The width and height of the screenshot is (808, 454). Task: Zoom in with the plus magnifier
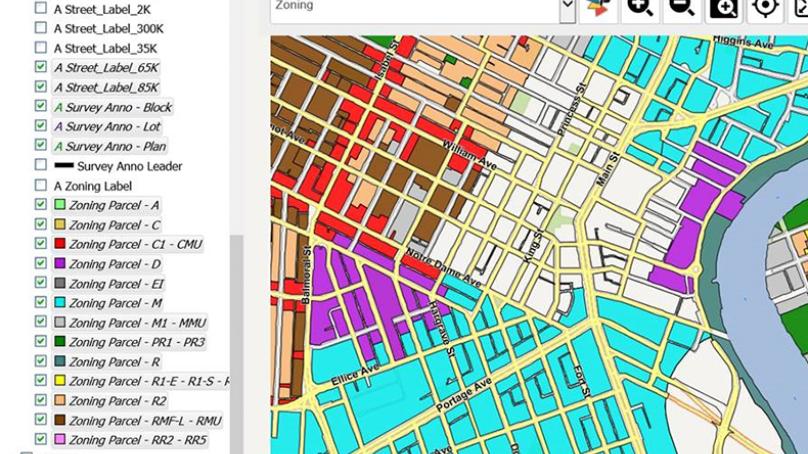click(x=640, y=8)
